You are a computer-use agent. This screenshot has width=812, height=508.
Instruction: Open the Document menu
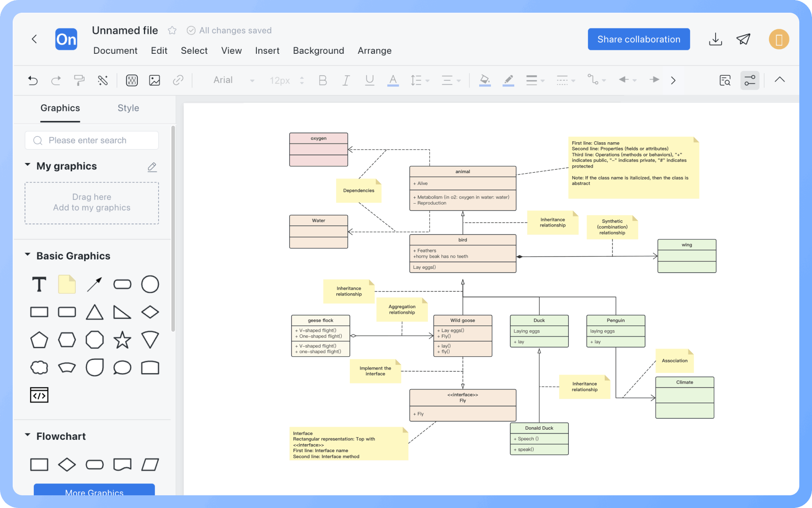(115, 51)
